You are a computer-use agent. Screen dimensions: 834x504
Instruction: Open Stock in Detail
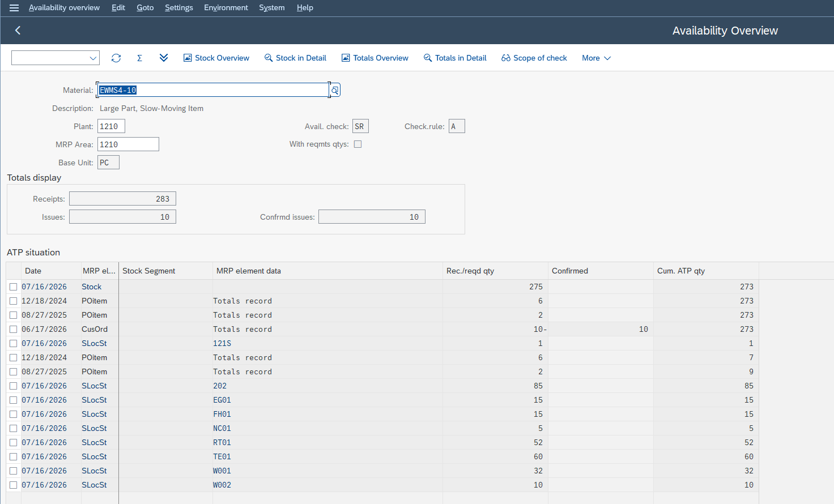point(295,58)
